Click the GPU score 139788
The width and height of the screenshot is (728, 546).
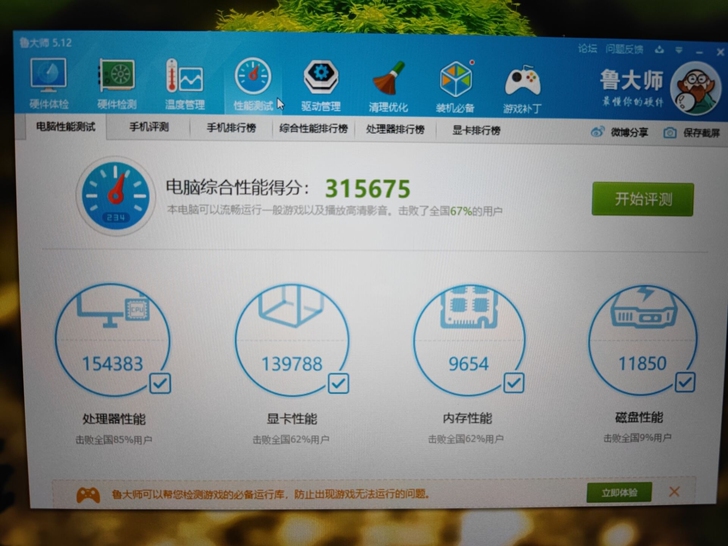292,364
